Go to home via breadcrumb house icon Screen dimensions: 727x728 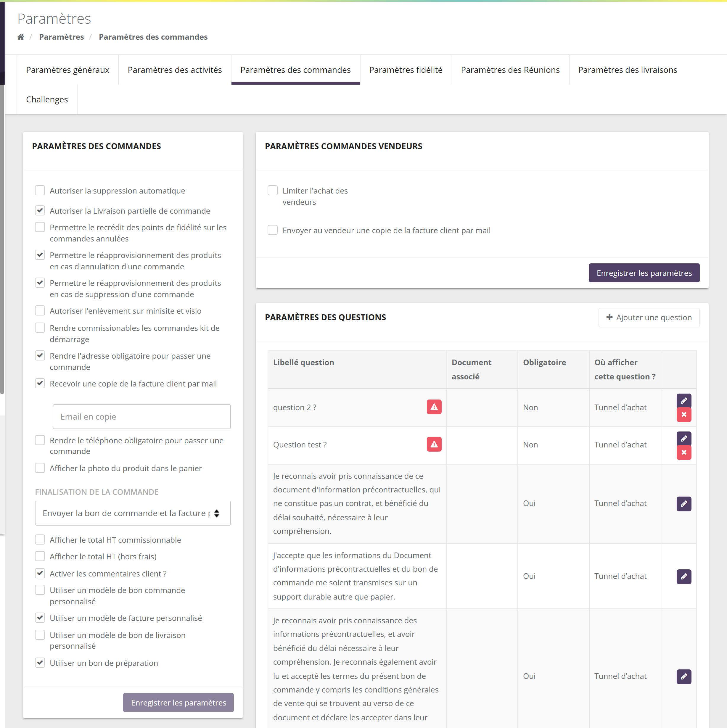pos(21,37)
